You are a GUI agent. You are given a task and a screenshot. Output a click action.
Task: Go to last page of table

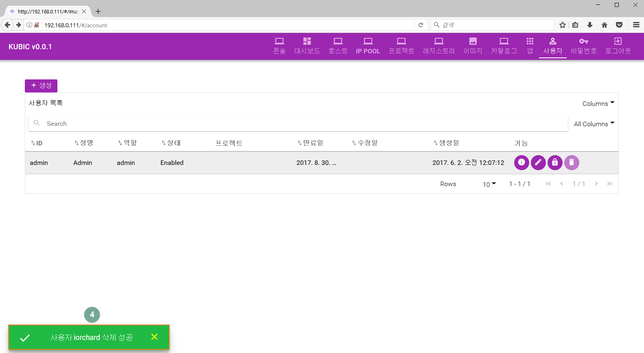point(609,184)
